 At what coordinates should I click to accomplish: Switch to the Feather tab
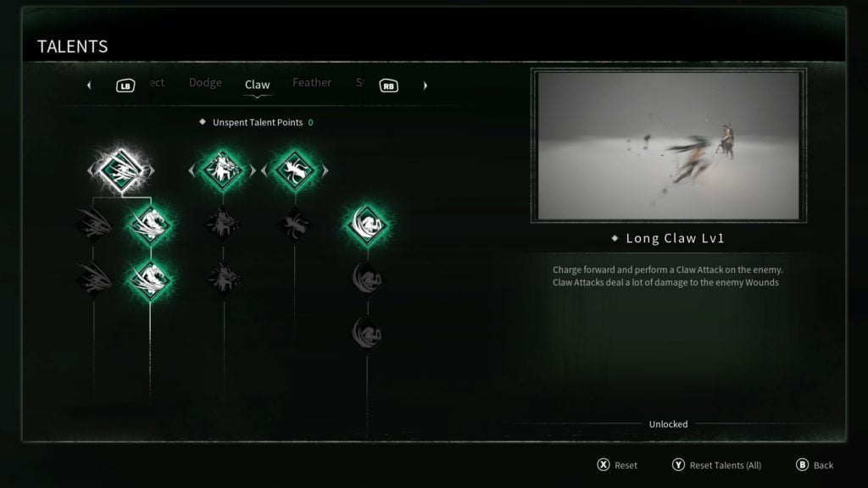coord(312,82)
